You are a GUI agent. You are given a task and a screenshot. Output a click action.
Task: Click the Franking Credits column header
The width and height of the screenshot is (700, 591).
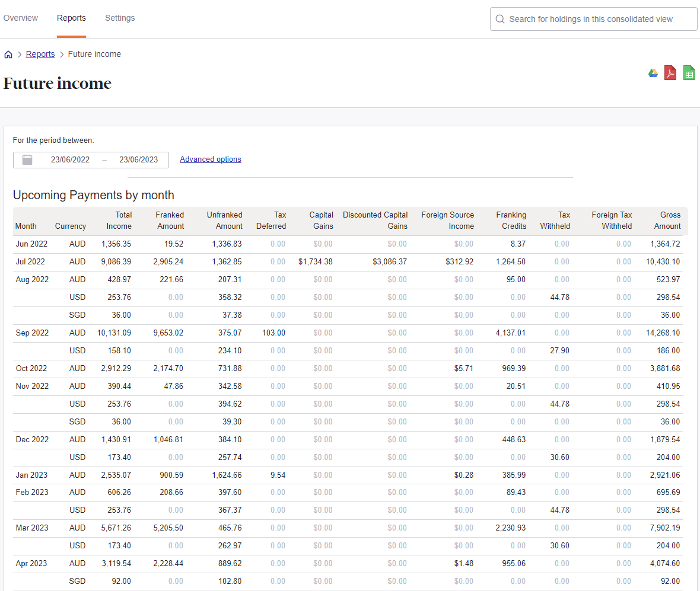coord(511,221)
